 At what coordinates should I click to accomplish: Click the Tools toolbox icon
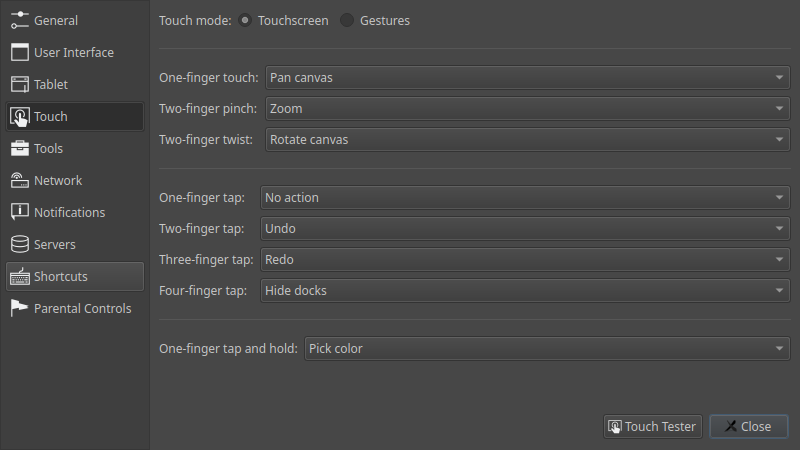(19, 148)
